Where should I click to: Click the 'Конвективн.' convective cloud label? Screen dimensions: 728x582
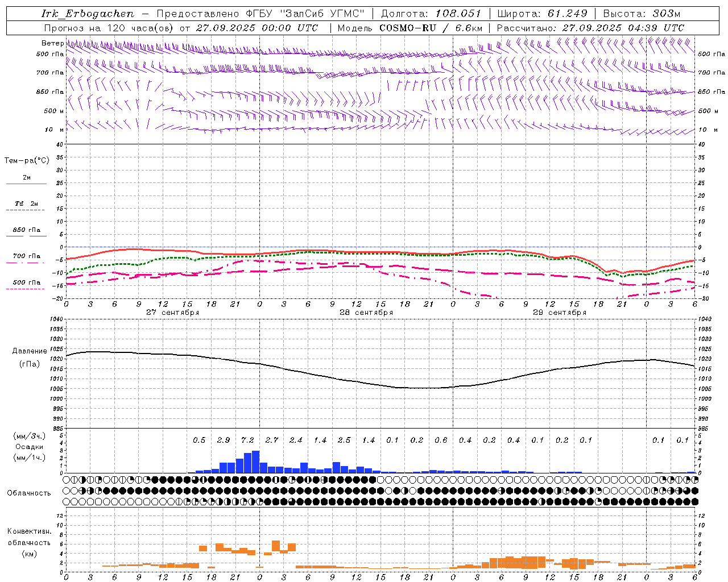point(30,531)
